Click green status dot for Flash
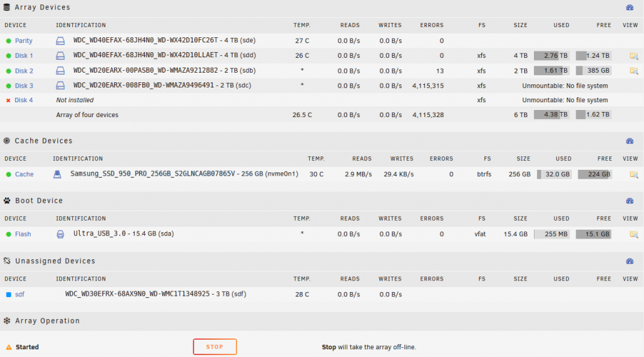644x357 pixels. pos(8,234)
